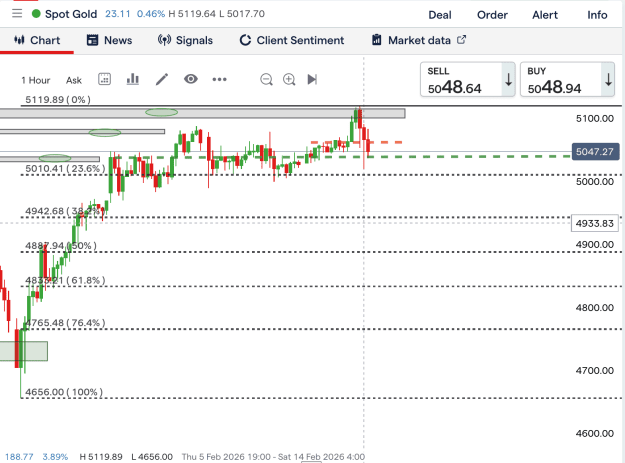The image size is (625, 463).
Task: Select the 4656.00 (100%) Fibonacci label
Action: (x=64, y=392)
